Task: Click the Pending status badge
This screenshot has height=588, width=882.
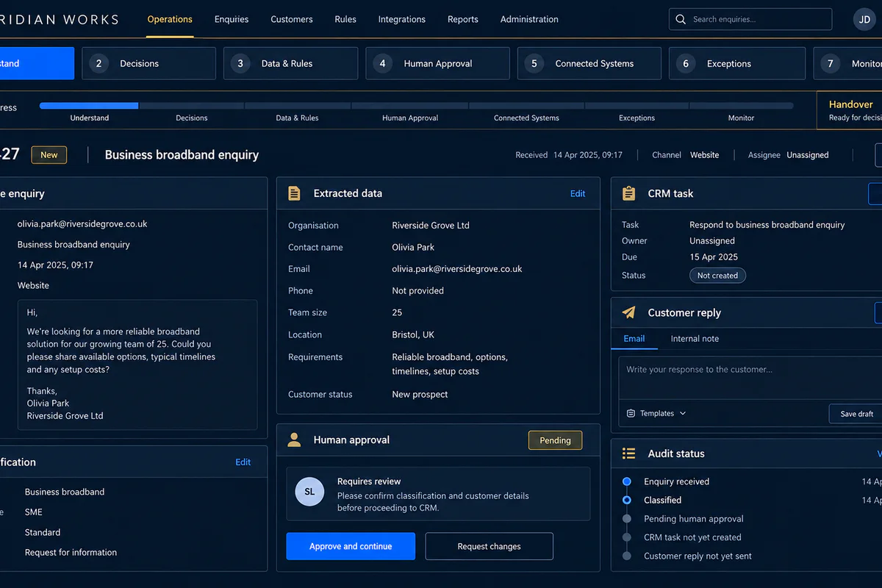Action: (555, 440)
